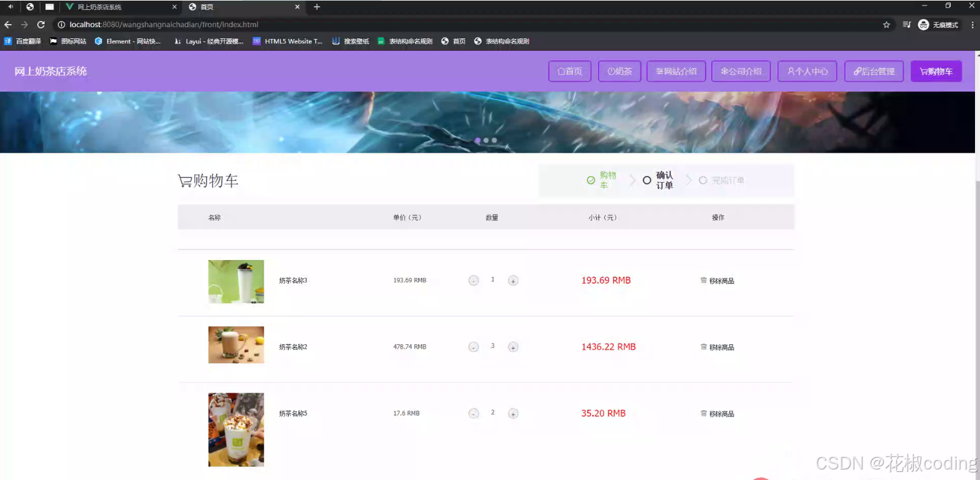Open the 奶茶 navigation button
This screenshot has height=480, width=980.
pyautogui.click(x=620, y=71)
